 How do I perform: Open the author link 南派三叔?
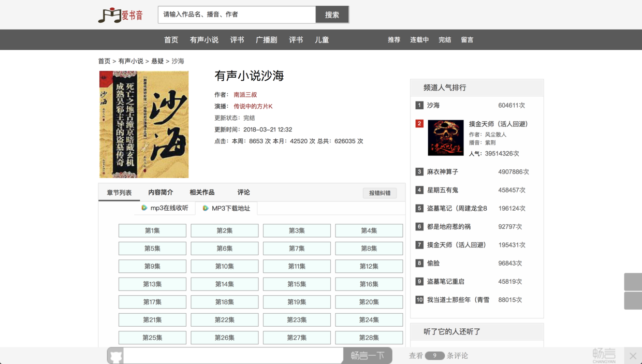tap(245, 95)
